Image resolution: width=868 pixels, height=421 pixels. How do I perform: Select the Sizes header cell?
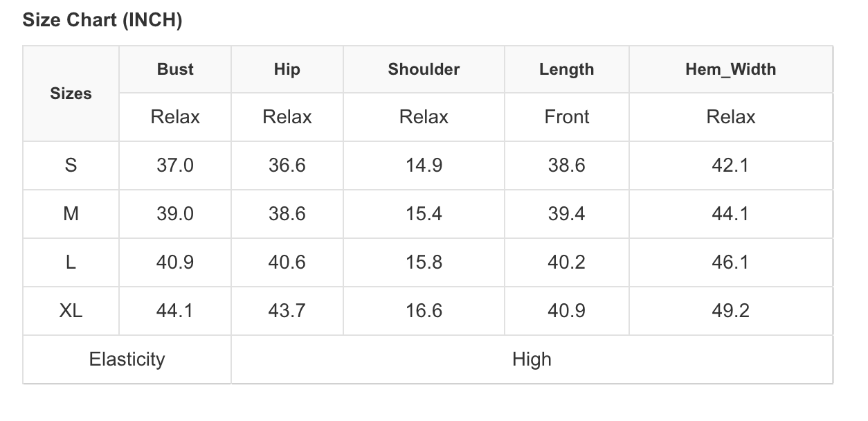71,93
